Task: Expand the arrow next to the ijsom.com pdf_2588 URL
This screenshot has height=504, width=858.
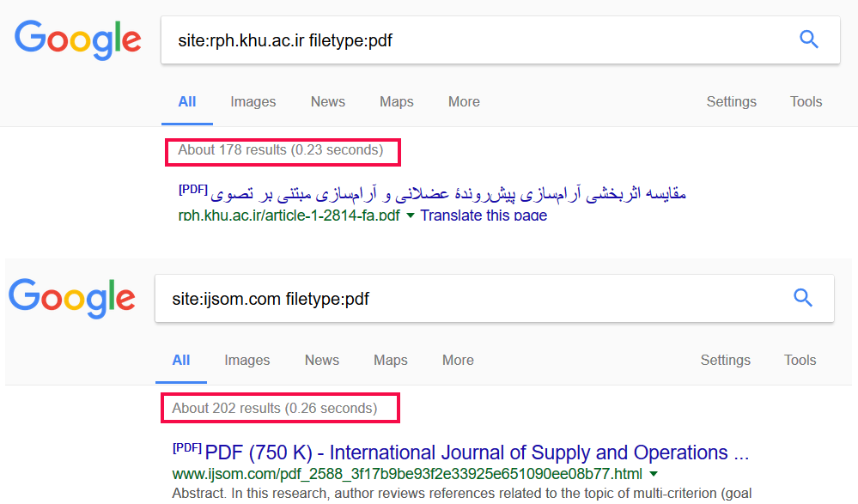Action: pyautogui.click(x=654, y=474)
